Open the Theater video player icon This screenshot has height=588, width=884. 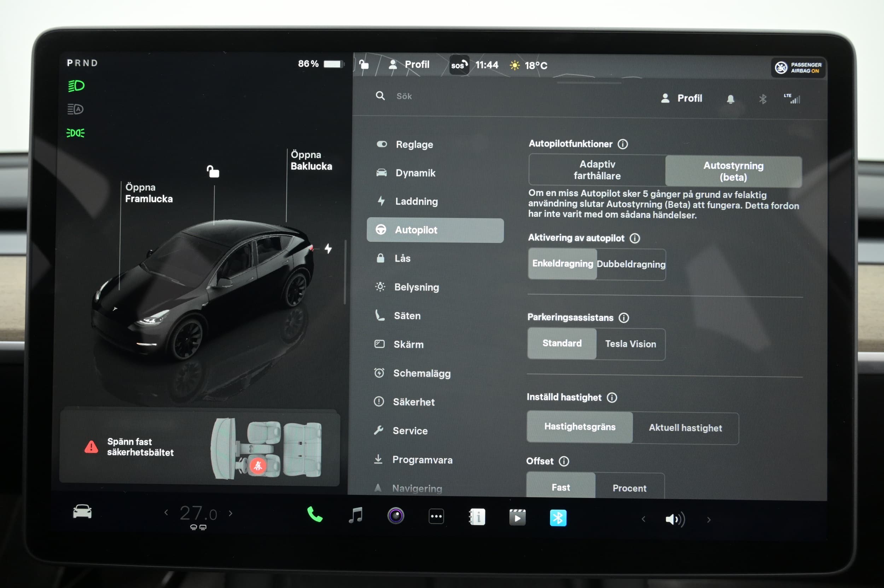point(517,518)
